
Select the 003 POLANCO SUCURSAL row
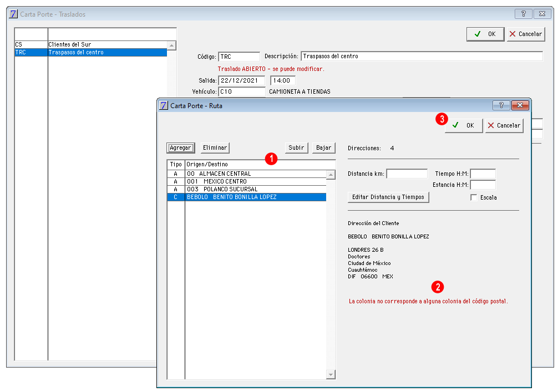[x=247, y=189]
